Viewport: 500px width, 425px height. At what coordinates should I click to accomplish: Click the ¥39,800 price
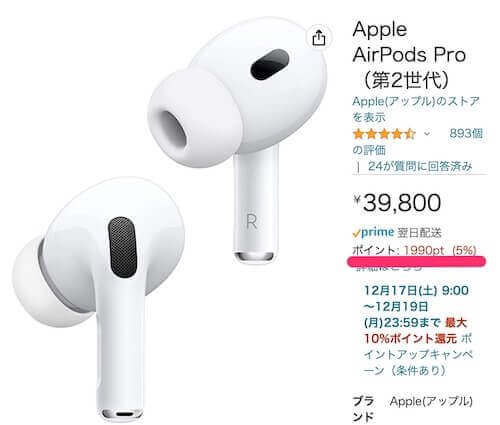point(397,202)
